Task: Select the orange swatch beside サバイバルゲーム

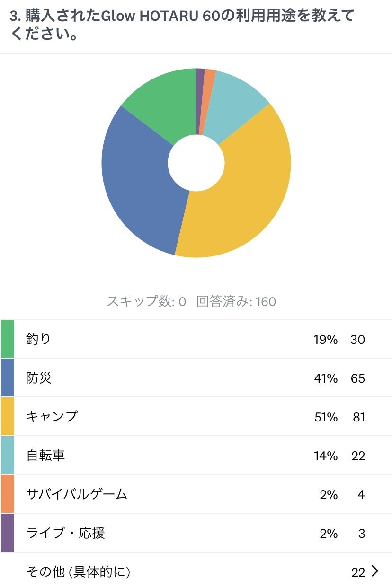Action: pos(8,494)
